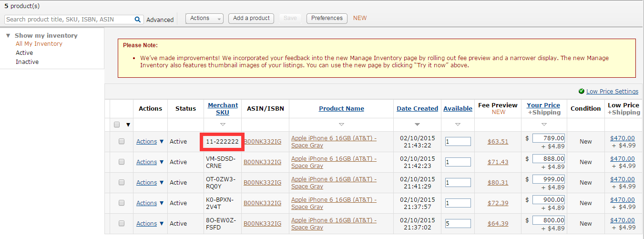
Task: Select checkbox for SKU 8O-EW0Z-FSFD row
Action: click(122, 223)
